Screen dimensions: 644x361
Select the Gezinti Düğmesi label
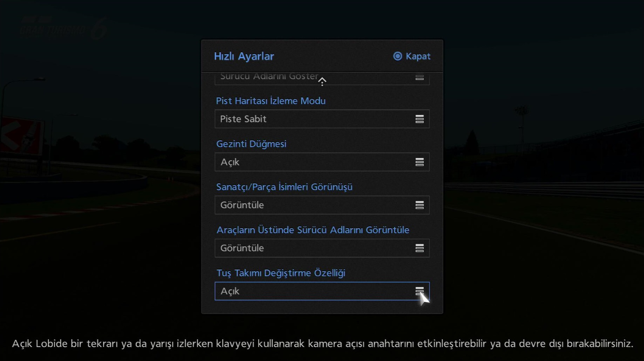point(251,144)
